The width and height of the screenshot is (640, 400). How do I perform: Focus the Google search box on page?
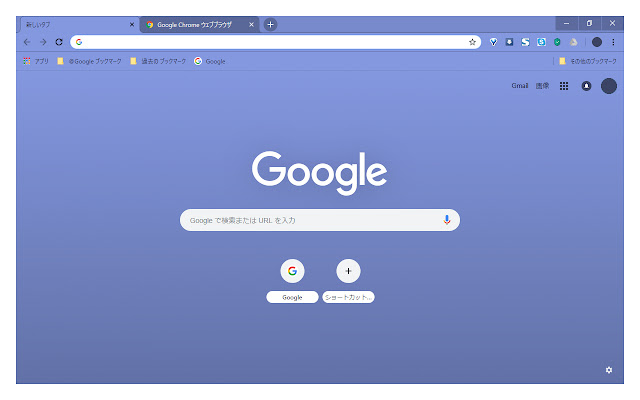click(x=320, y=220)
